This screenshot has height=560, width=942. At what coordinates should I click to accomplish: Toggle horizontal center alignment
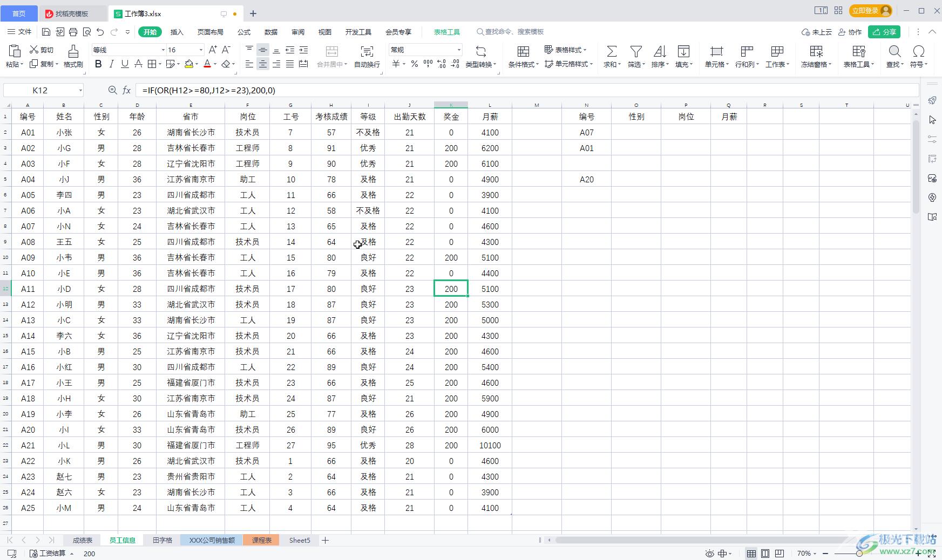tap(263, 64)
